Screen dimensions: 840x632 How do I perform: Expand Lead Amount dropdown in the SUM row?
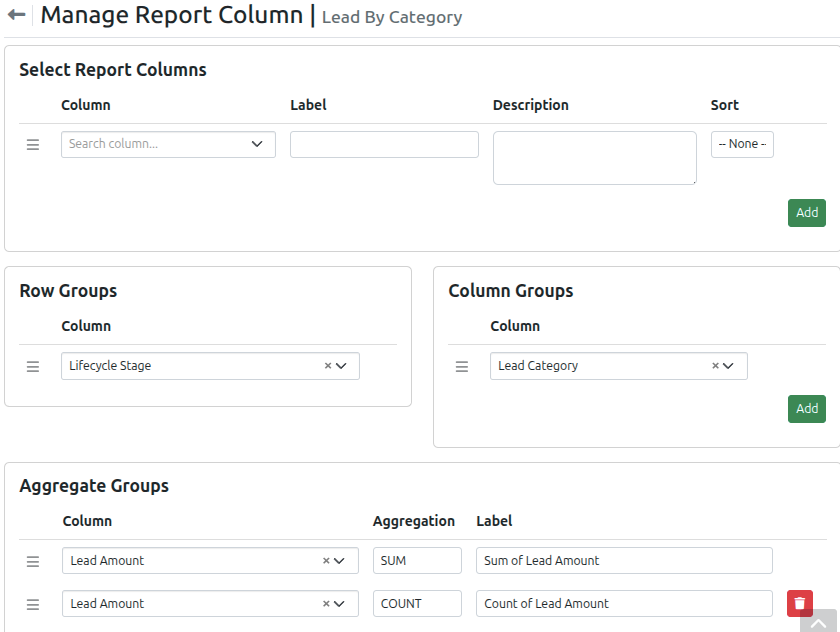point(339,561)
